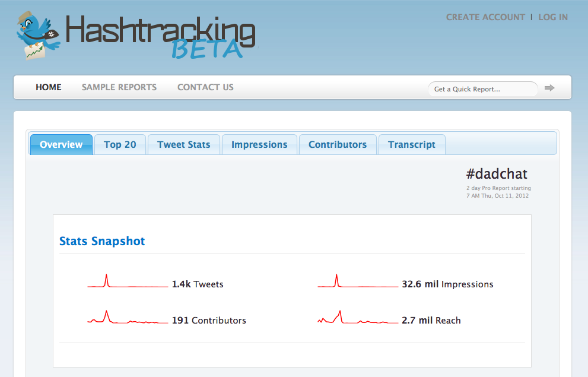Open CONTACT US in the navigation bar
This screenshot has width=588, height=377.
coord(205,87)
